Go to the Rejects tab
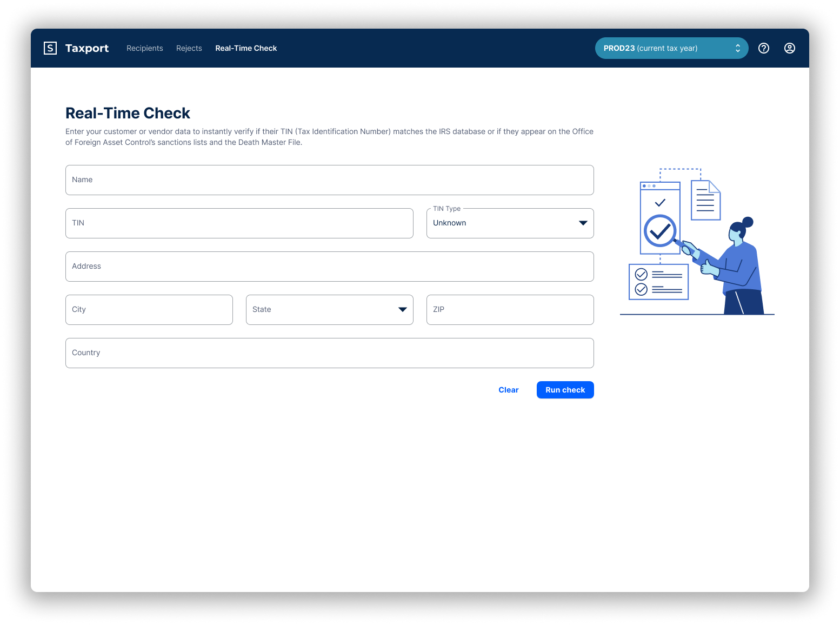 pos(189,48)
